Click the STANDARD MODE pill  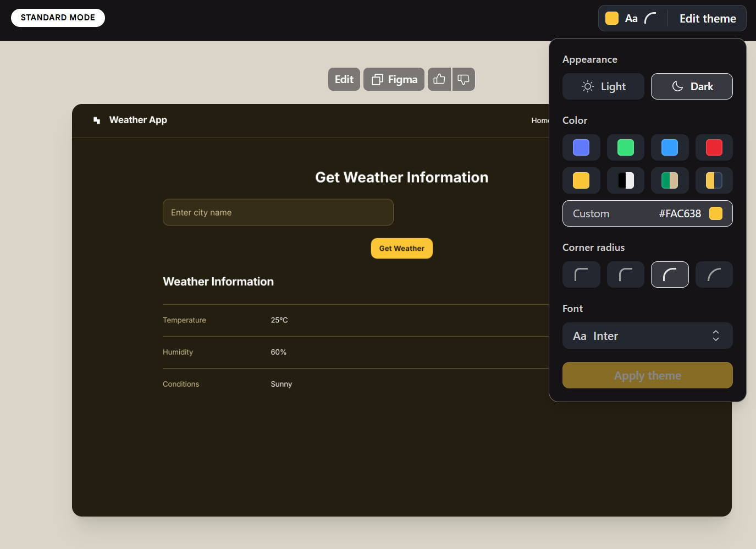pyautogui.click(x=58, y=18)
